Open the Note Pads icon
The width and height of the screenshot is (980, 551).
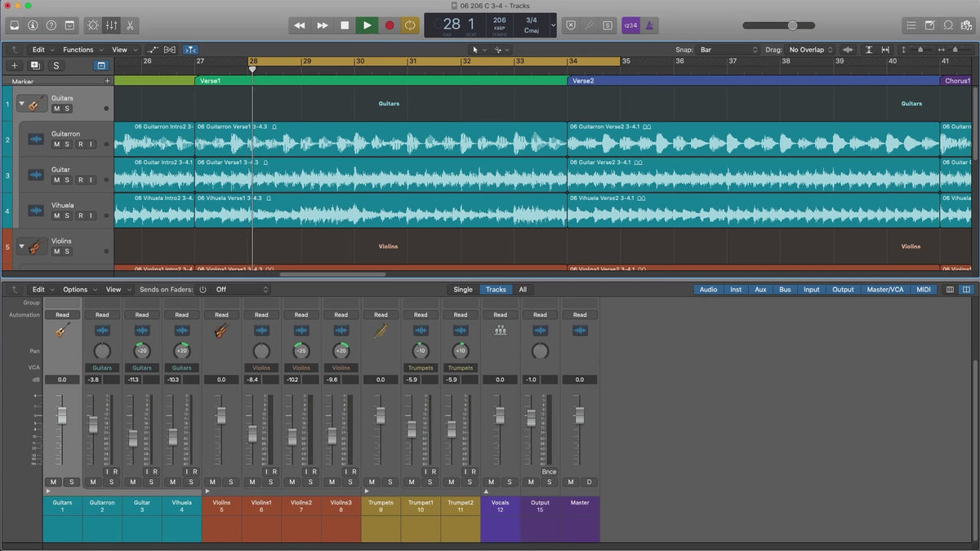coord(929,25)
